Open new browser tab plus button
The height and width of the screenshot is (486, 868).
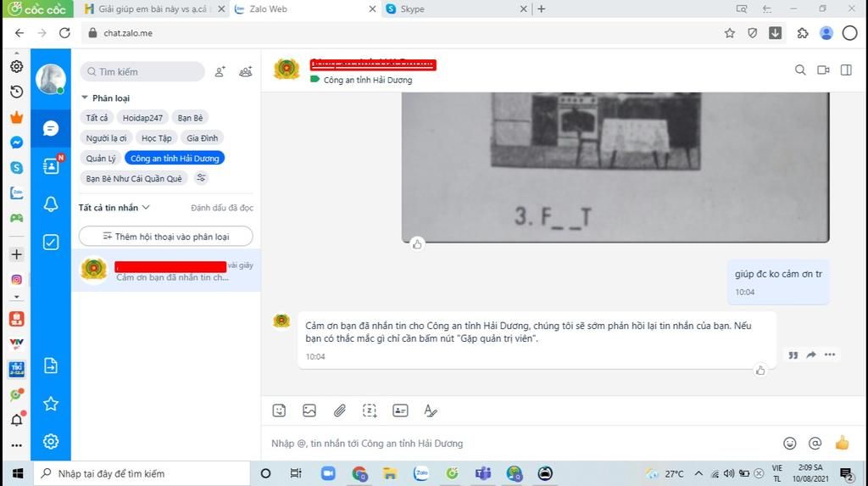[x=542, y=8]
